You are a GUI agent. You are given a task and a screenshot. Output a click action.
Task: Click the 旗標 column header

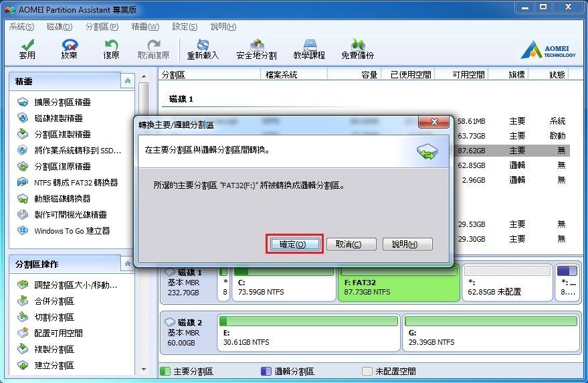(x=516, y=75)
